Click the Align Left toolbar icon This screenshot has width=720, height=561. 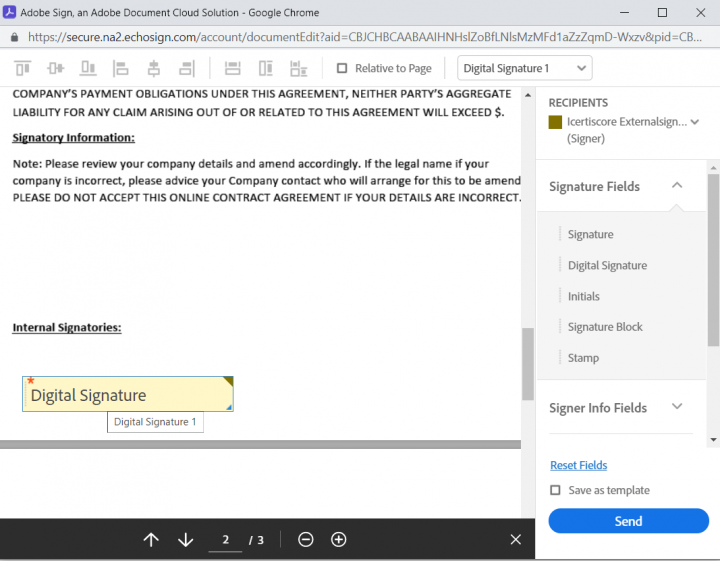(121, 68)
